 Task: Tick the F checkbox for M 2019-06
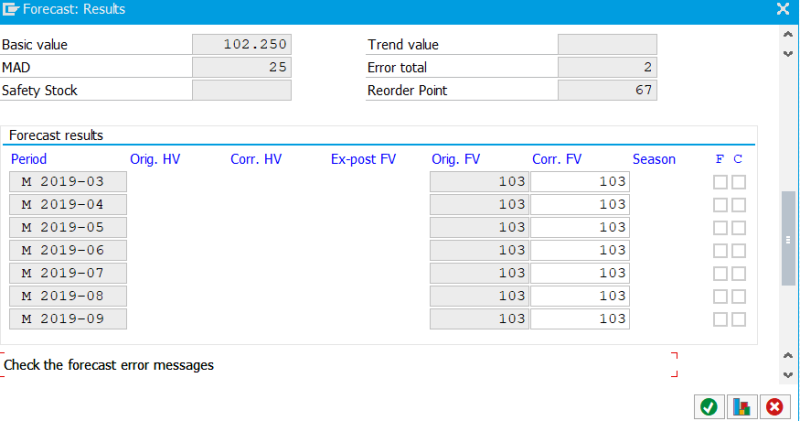point(720,251)
